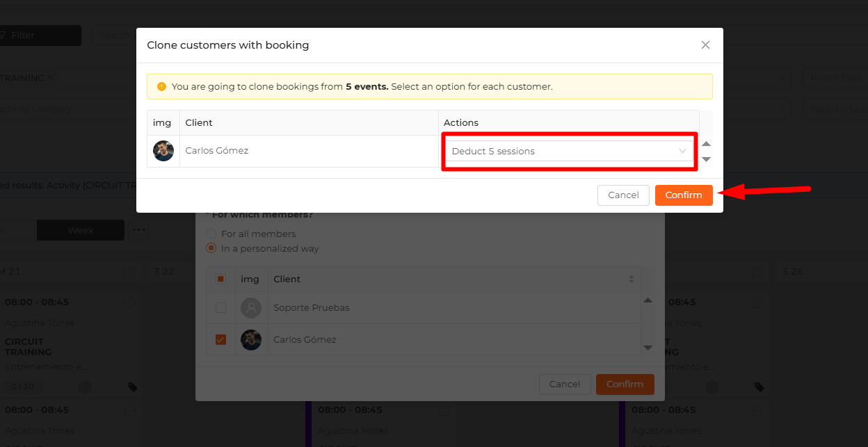Click the S 26 day header label
This screenshot has width=868, height=447.
[x=792, y=272]
